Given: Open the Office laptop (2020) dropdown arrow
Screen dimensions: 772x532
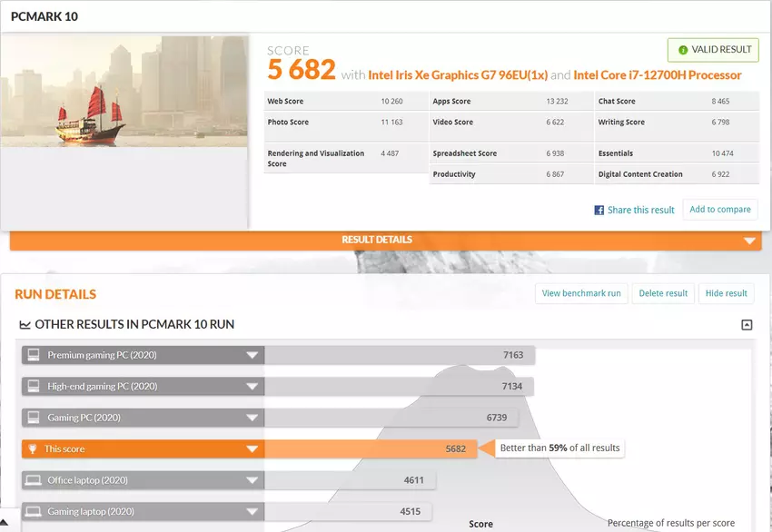Looking at the screenshot, I should point(252,479).
